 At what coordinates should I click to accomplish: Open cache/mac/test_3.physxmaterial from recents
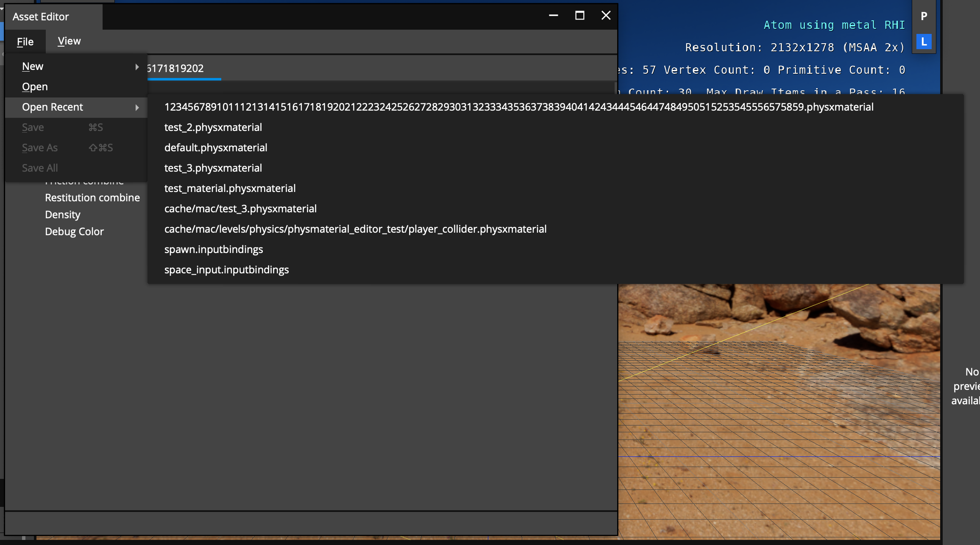coord(240,209)
